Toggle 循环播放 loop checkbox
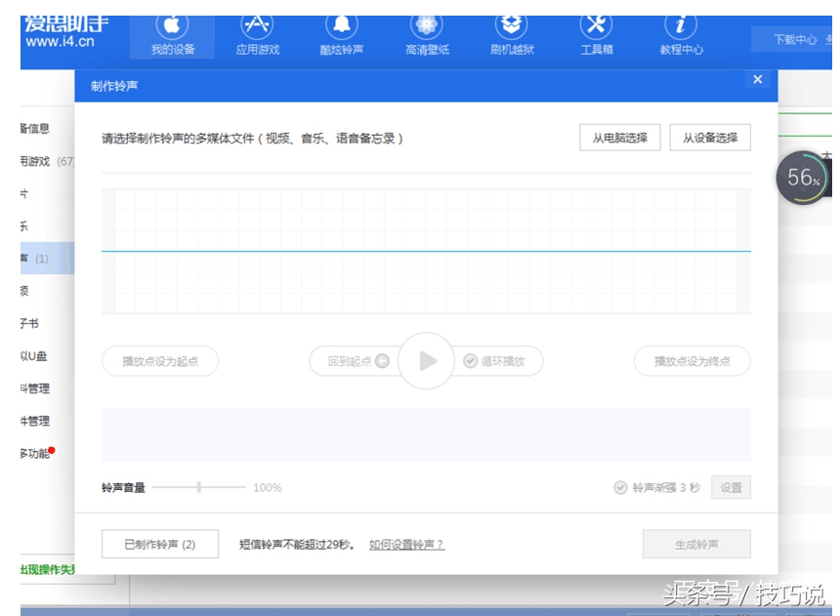Viewport: 840px width, 616px height. click(x=471, y=361)
